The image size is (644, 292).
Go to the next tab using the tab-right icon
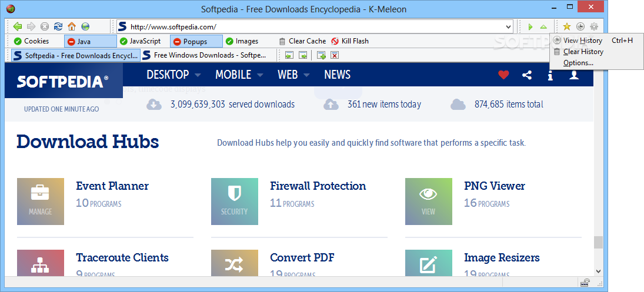[x=303, y=55]
